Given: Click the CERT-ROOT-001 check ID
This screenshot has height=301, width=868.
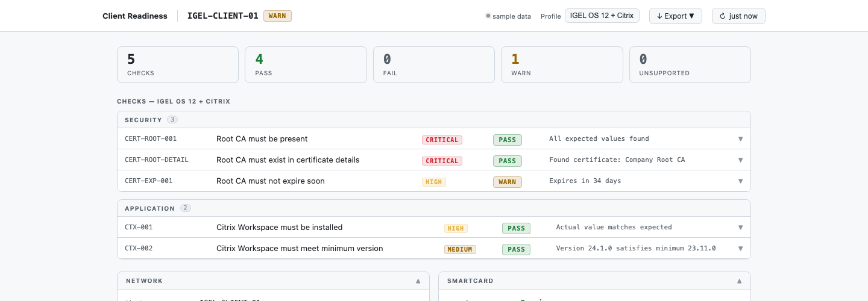Looking at the screenshot, I should point(151,139).
